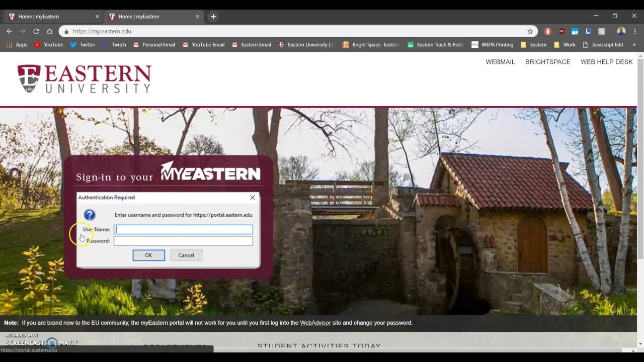Open the WEB HELP DESK link
This screenshot has width=644, height=362.
click(606, 62)
